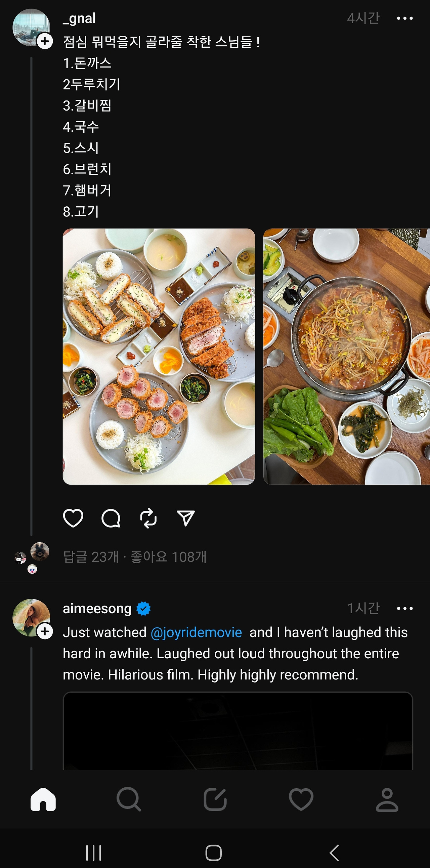430x868 pixels.
Task: Follow _gnal using the plus badge
Action: [45, 41]
